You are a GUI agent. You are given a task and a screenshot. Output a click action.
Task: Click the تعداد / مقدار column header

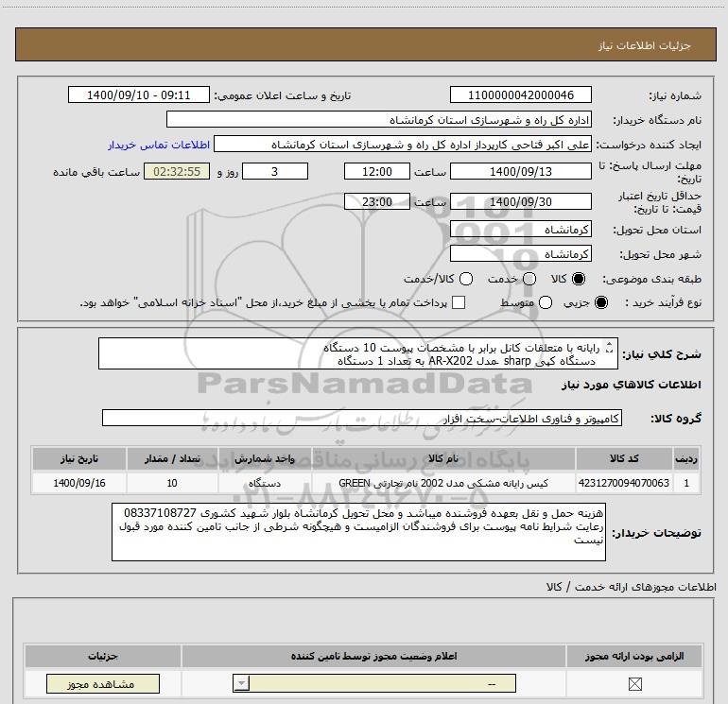[172, 458]
